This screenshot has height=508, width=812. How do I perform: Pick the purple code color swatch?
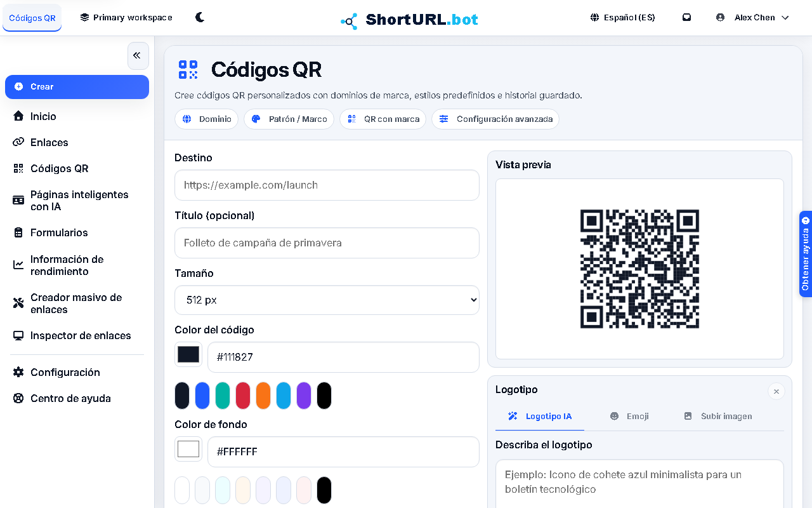pos(304,396)
